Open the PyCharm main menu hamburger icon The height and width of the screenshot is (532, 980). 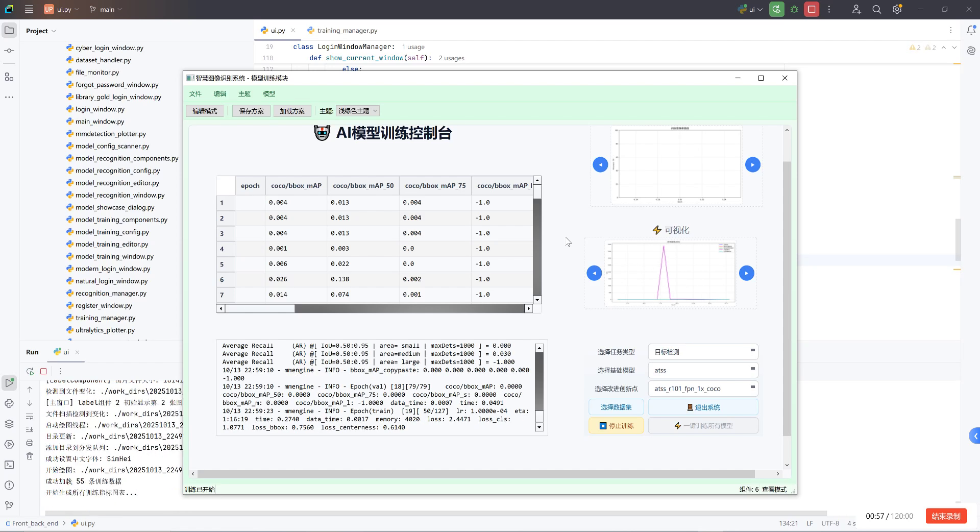click(x=29, y=9)
